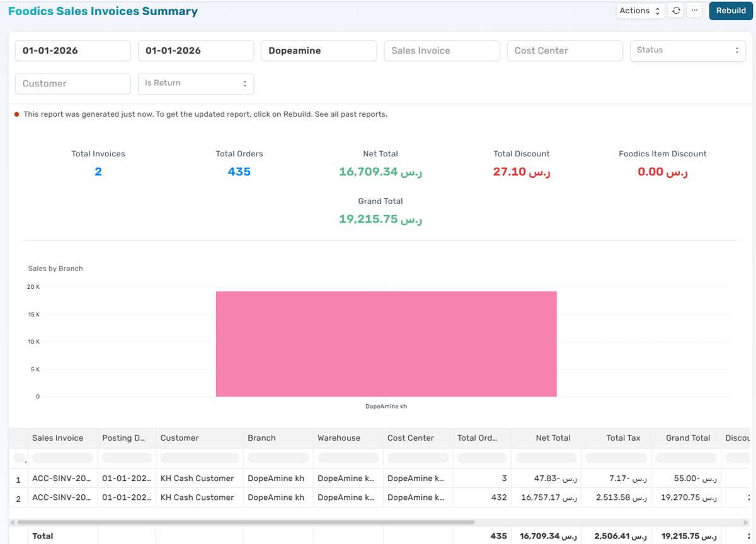Sort by the Grand Total column header

687,437
